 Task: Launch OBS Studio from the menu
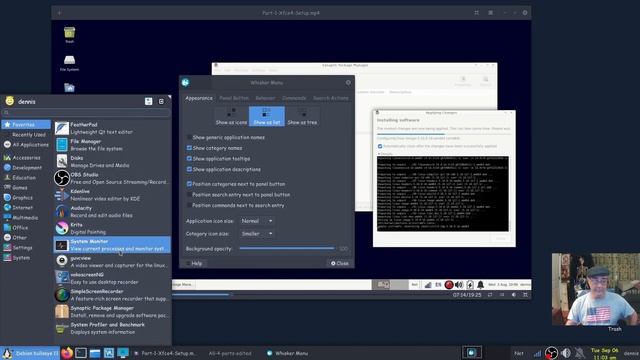coord(112,178)
